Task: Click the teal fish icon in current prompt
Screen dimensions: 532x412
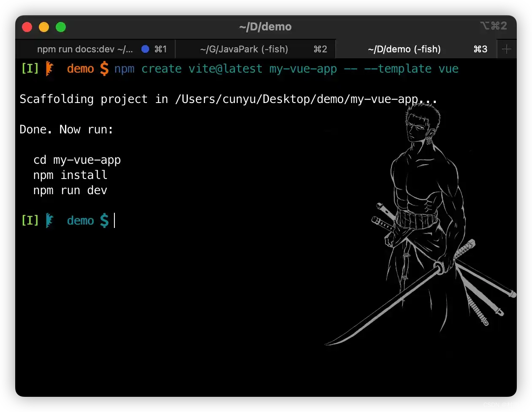Action: click(50, 220)
